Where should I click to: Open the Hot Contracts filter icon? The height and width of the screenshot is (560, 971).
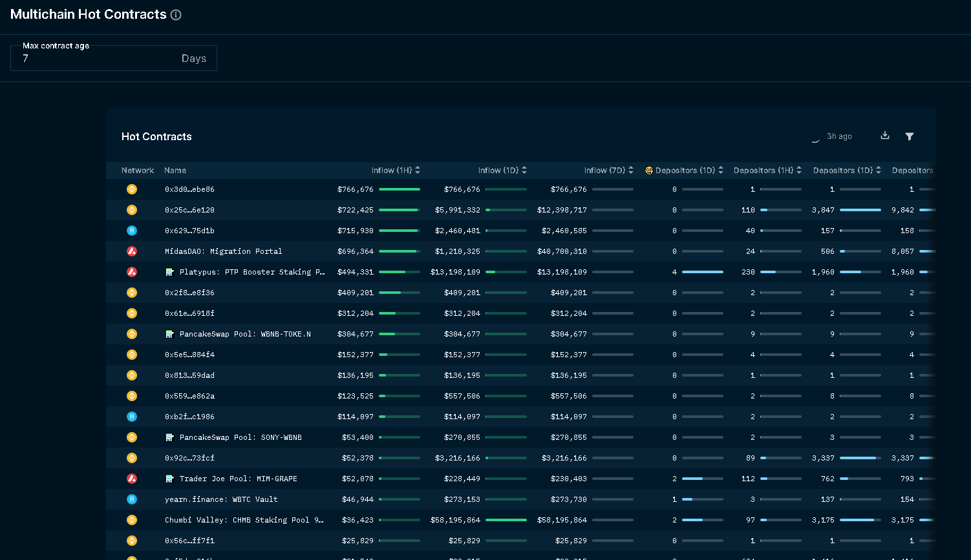(x=910, y=136)
